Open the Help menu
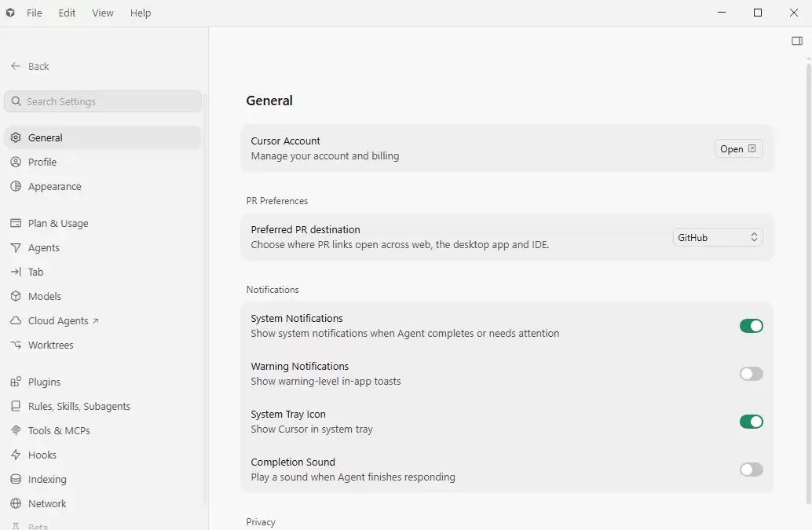The image size is (812, 530). pos(141,13)
